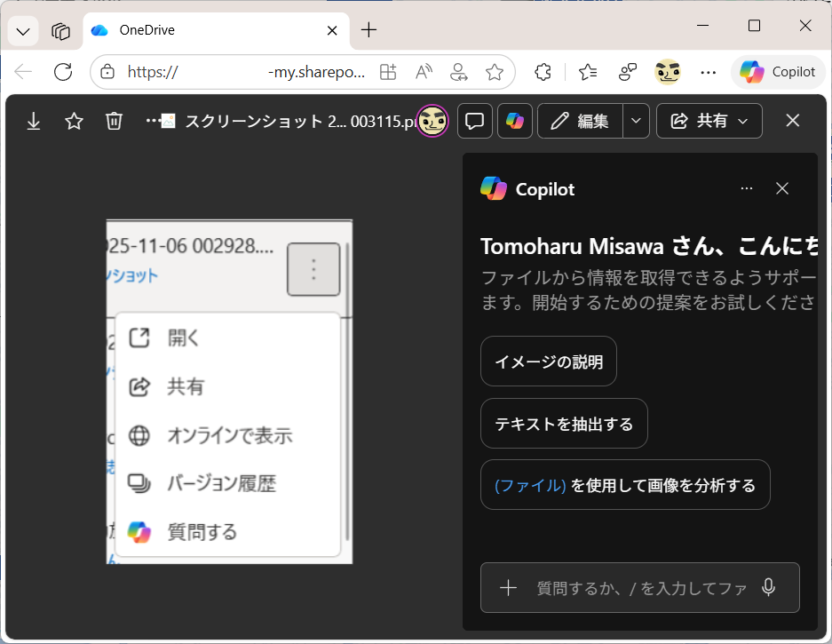
Task: Open the app available grid icon
Action: (388, 72)
